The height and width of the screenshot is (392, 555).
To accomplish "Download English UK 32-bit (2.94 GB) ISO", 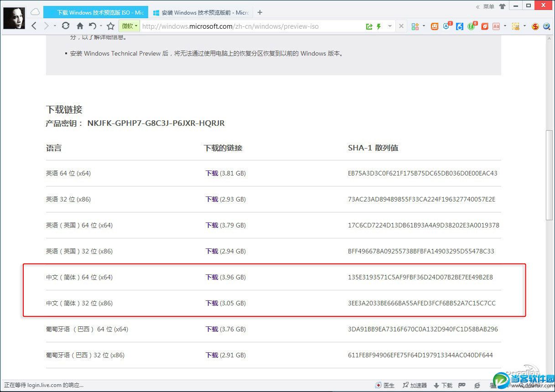I will pyautogui.click(x=212, y=251).
